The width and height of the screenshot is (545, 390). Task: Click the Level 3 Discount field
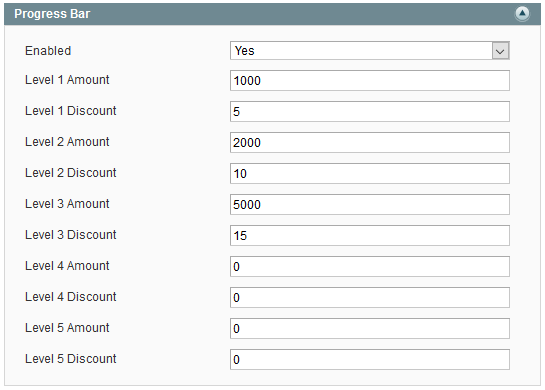[x=370, y=235]
